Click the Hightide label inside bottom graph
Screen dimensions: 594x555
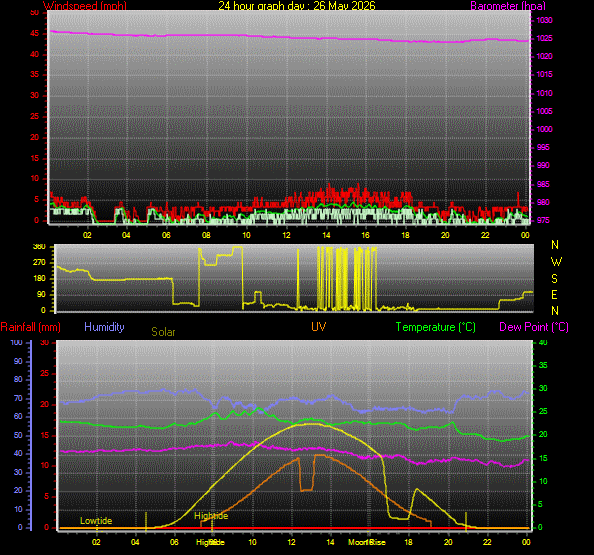pyautogui.click(x=211, y=516)
